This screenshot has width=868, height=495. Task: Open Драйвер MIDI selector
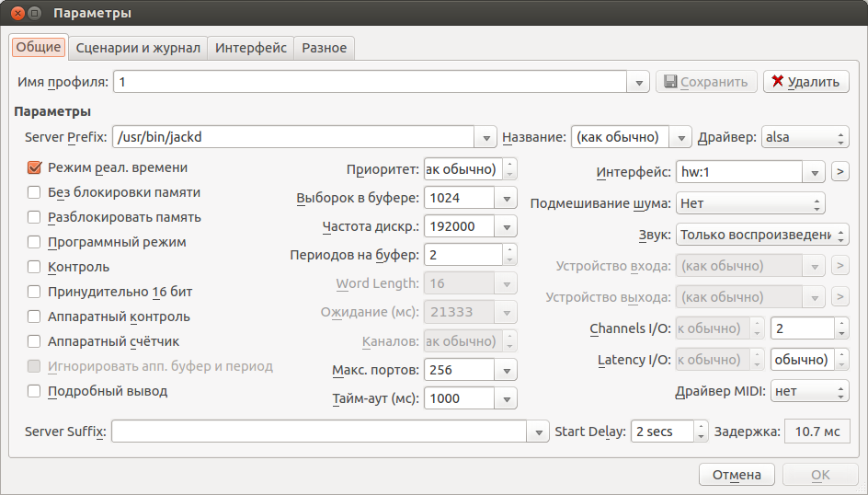tap(810, 391)
